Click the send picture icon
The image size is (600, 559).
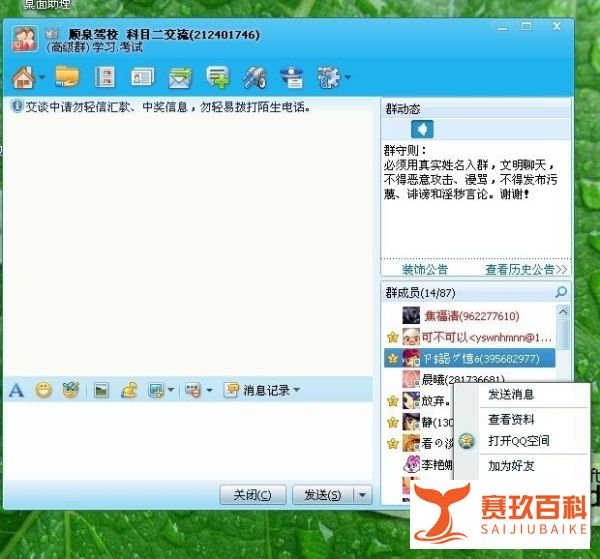(101, 390)
